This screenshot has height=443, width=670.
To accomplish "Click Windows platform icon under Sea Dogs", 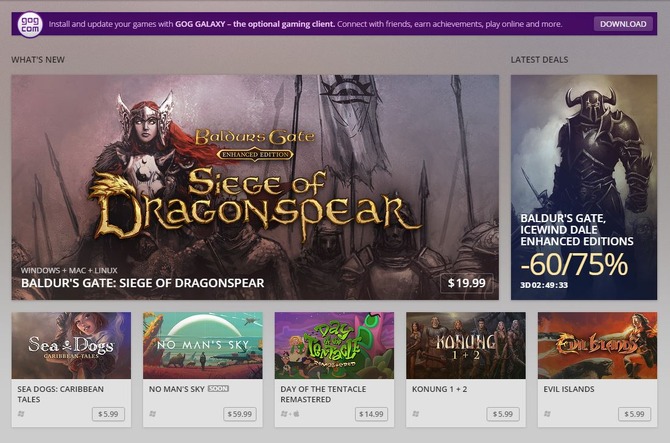I will click(x=21, y=413).
